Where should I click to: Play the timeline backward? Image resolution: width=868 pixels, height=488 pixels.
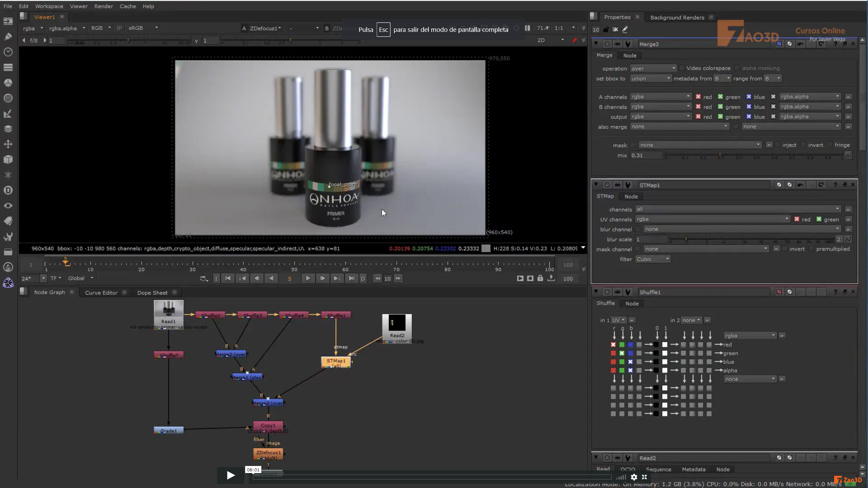(271, 279)
